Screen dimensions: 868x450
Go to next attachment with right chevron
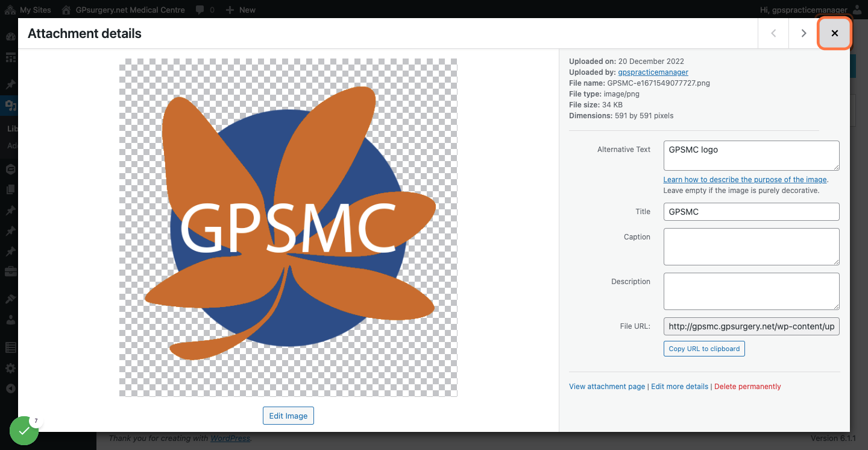[804, 33]
